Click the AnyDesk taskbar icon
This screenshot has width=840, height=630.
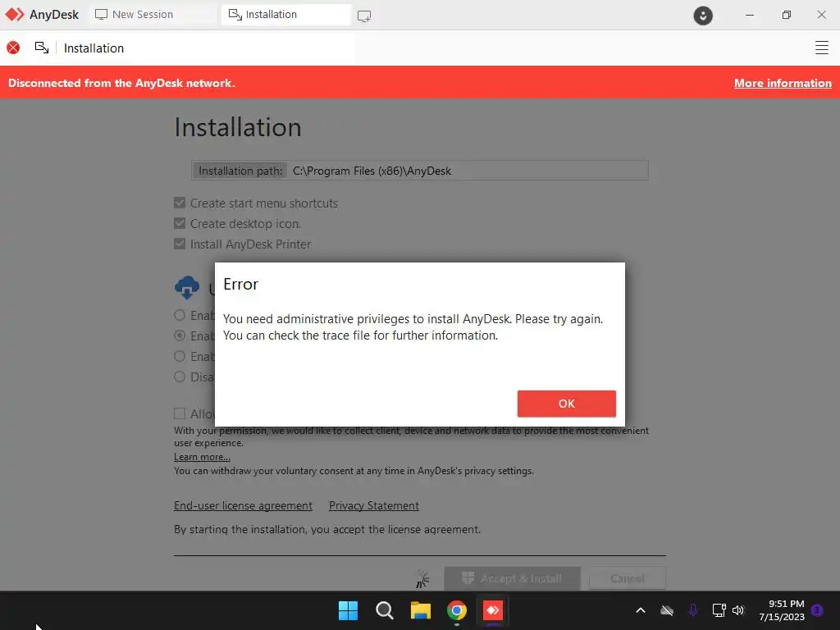tap(493, 610)
